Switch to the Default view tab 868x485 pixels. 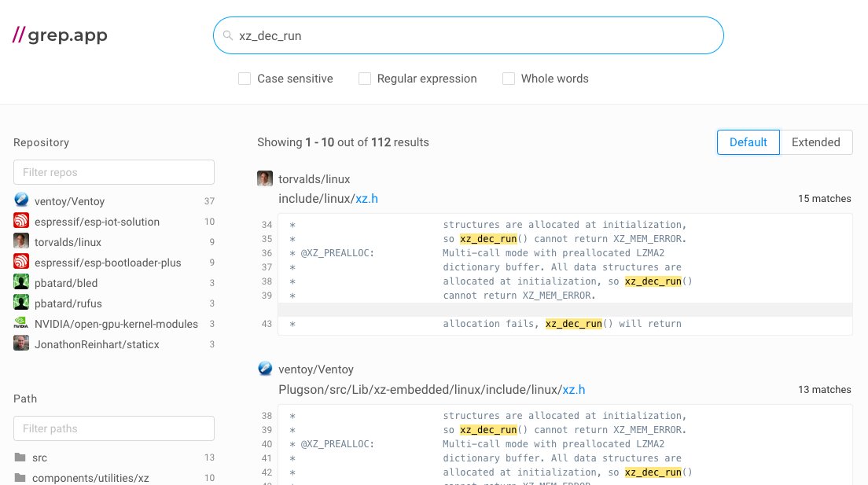click(748, 142)
